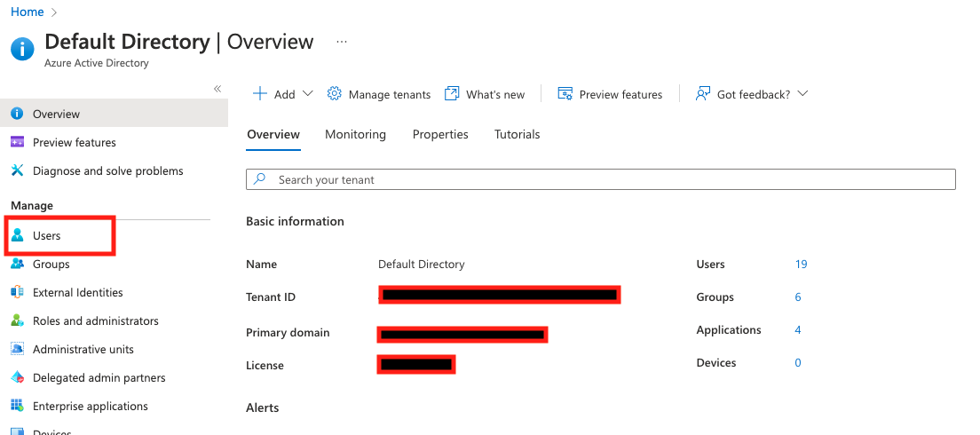Open the ellipsis more options menu
Viewport: 980px width, 435px height.
(341, 42)
